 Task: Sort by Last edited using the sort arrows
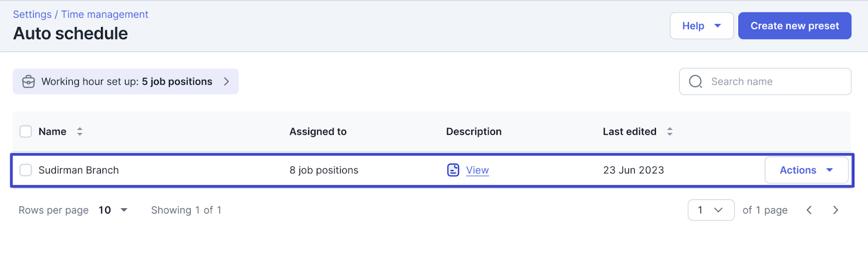point(669,131)
